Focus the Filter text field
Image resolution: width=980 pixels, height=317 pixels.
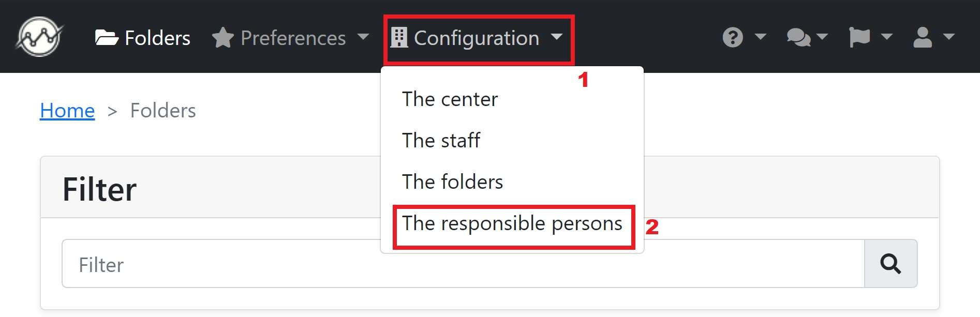click(x=463, y=264)
